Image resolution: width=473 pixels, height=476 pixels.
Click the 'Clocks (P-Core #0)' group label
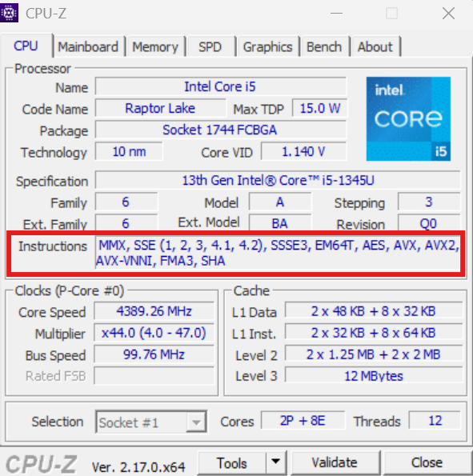tap(70, 291)
